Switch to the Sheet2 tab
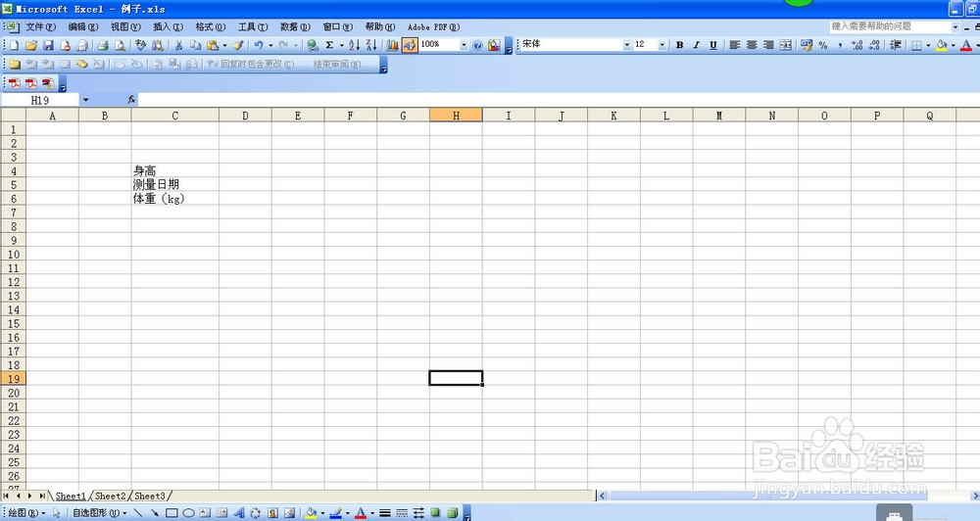Viewport: 980px width, 521px height. pyautogui.click(x=110, y=496)
